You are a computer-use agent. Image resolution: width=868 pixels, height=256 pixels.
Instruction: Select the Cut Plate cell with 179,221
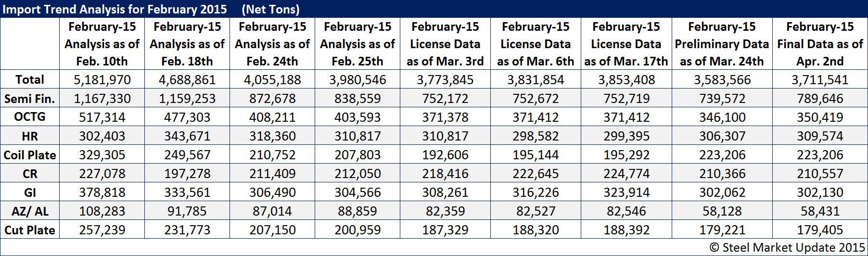[x=722, y=230]
